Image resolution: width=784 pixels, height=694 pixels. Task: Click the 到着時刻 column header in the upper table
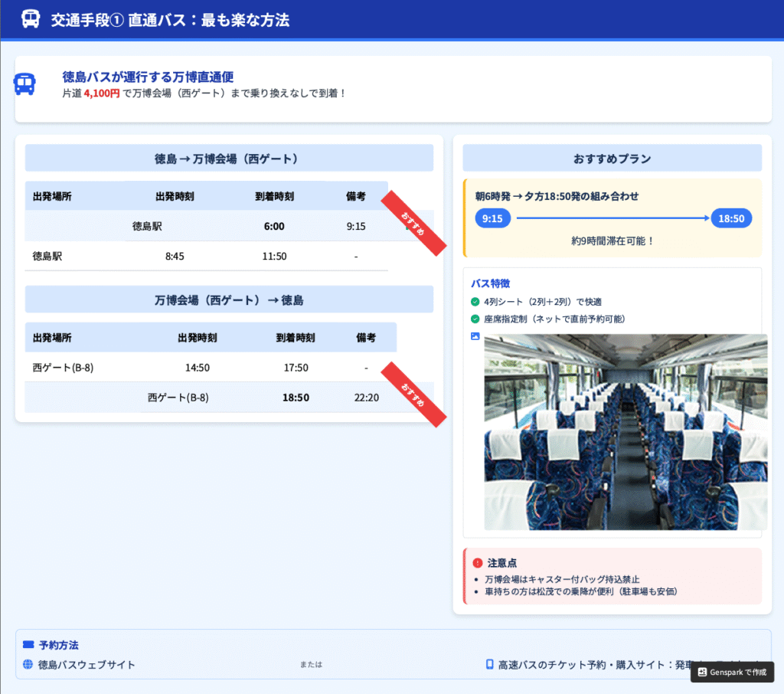tap(275, 196)
